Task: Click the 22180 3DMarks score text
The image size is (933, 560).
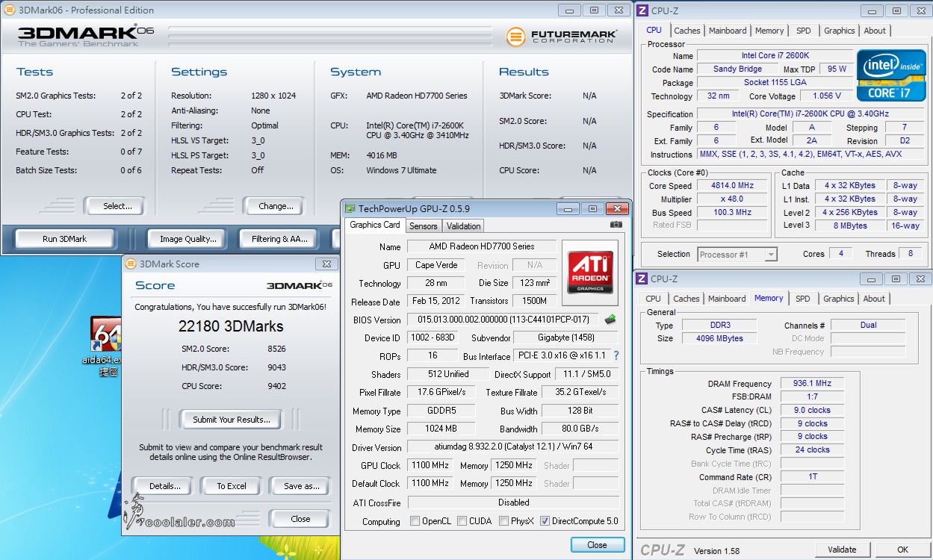Action: point(231,326)
